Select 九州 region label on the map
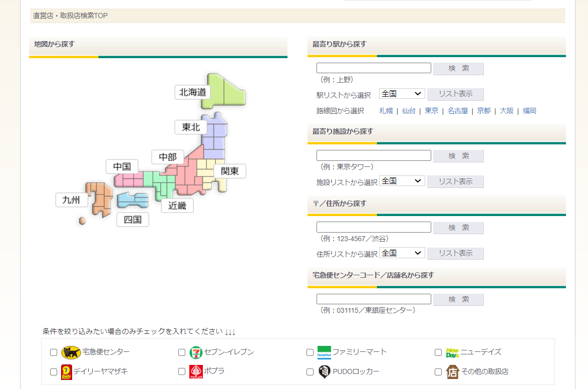This screenshot has width=588, height=389. (x=71, y=200)
